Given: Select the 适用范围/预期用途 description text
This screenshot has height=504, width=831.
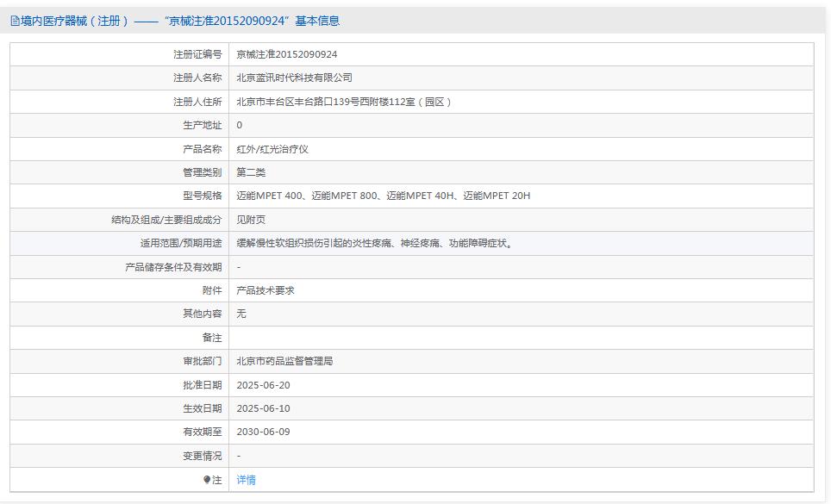Looking at the screenshot, I should tap(375, 243).
